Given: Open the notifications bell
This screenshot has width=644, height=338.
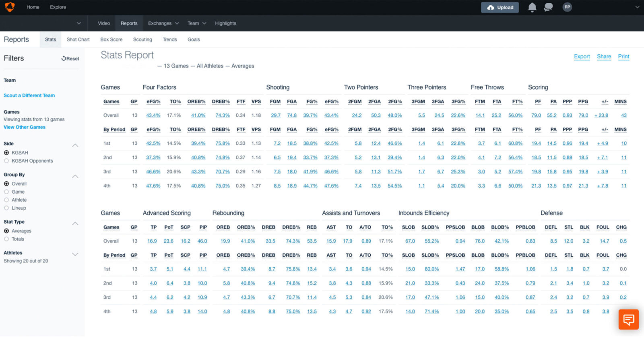Looking at the screenshot, I should point(532,7).
